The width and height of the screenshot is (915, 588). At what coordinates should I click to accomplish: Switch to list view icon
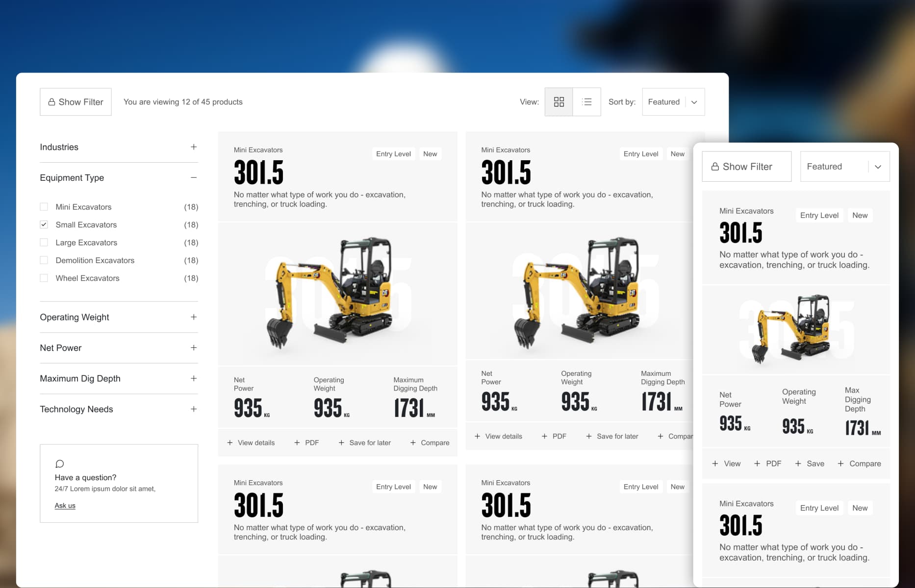tap(586, 102)
